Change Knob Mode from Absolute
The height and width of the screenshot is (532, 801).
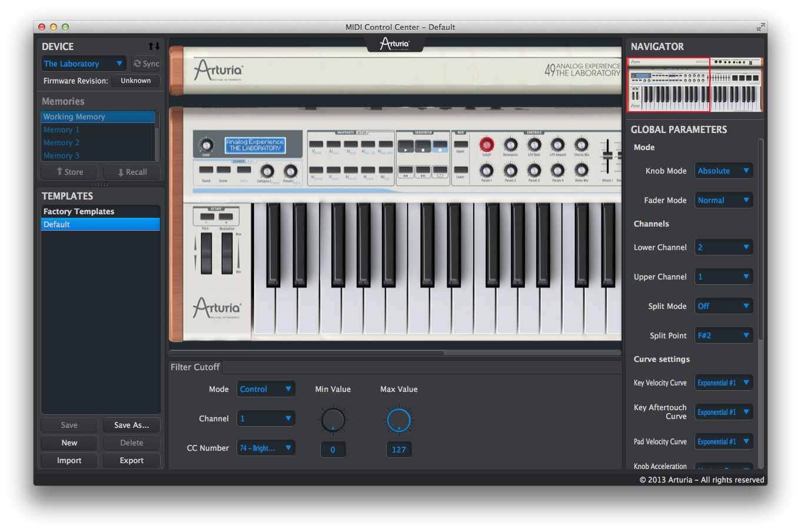tap(723, 170)
